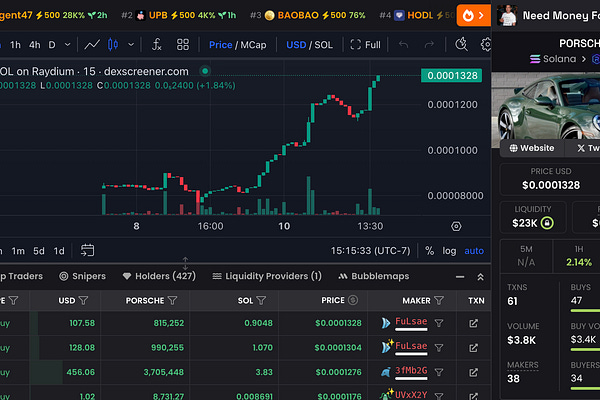
Task: Click the green live status dot on chart
Action: point(205,71)
